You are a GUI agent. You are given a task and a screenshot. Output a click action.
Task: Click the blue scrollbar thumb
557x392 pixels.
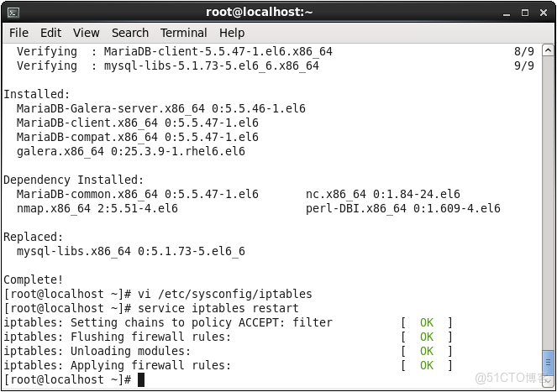click(549, 361)
